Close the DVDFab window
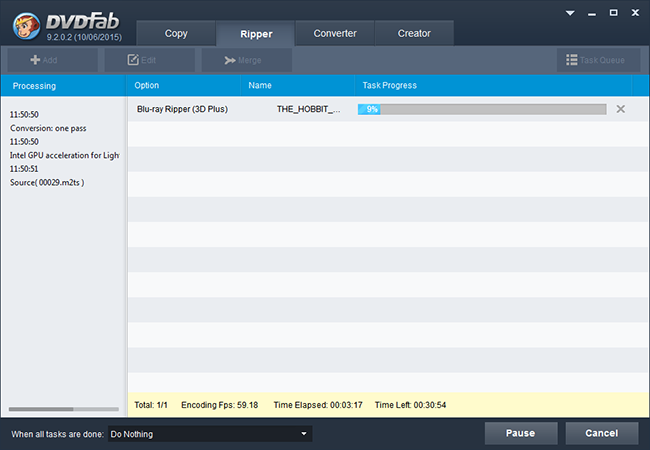This screenshot has width=650, height=450. coord(635,13)
